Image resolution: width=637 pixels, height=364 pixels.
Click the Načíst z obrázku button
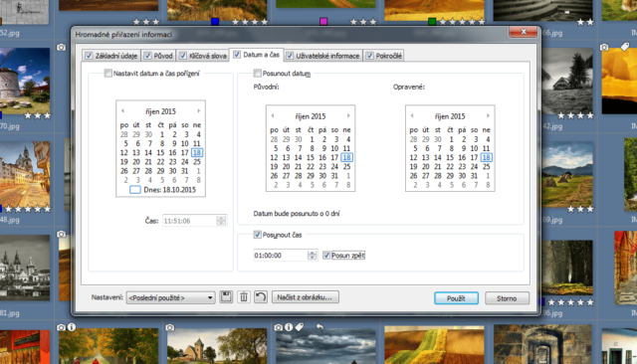coord(305,297)
